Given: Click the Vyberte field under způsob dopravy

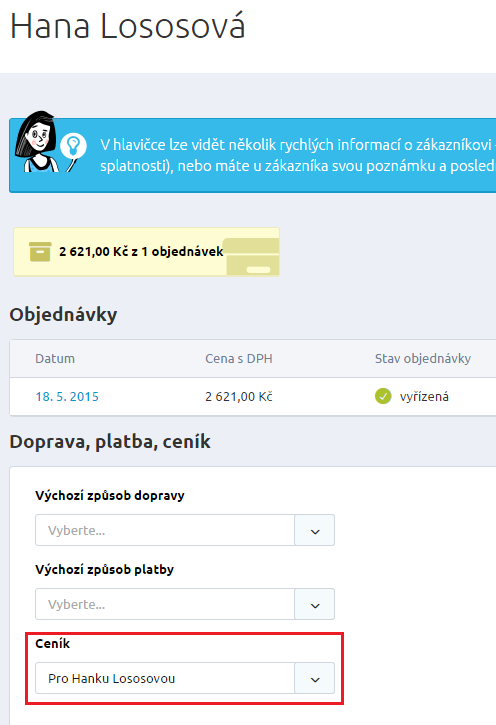Looking at the screenshot, I should pos(165,530).
